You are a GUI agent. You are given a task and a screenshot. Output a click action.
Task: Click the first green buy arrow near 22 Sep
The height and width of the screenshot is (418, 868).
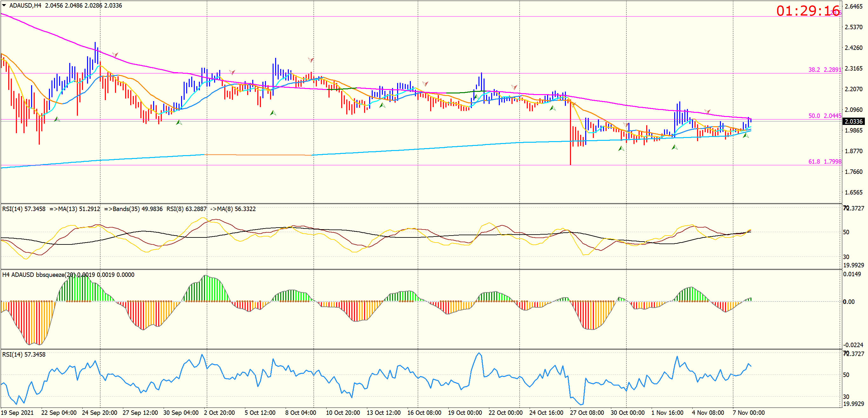click(x=57, y=119)
